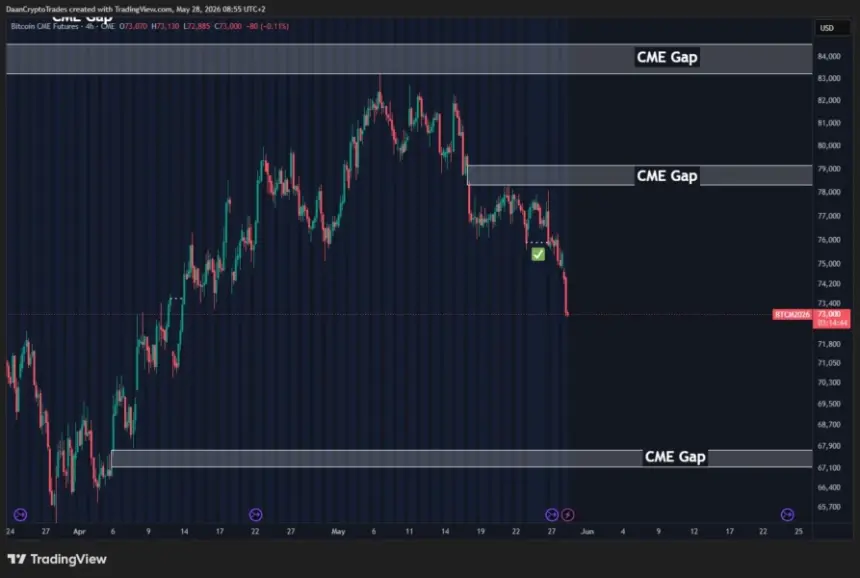This screenshot has width=860, height=578.
Task: Open the rollover icon above the March 24 date
Action: tap(20, 514)
